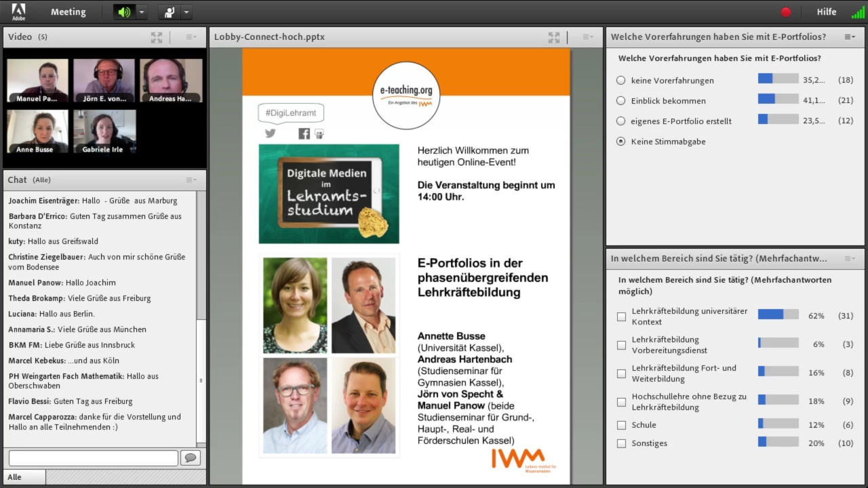Select 'Einblick bekommen' radio option

[x=620, y=101]
